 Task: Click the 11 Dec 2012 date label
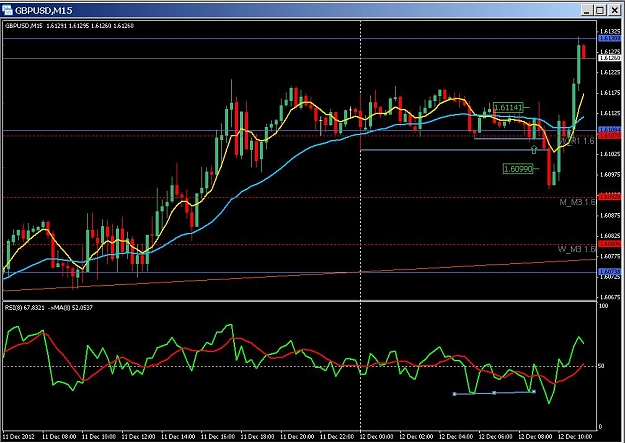tap(17, 437)
